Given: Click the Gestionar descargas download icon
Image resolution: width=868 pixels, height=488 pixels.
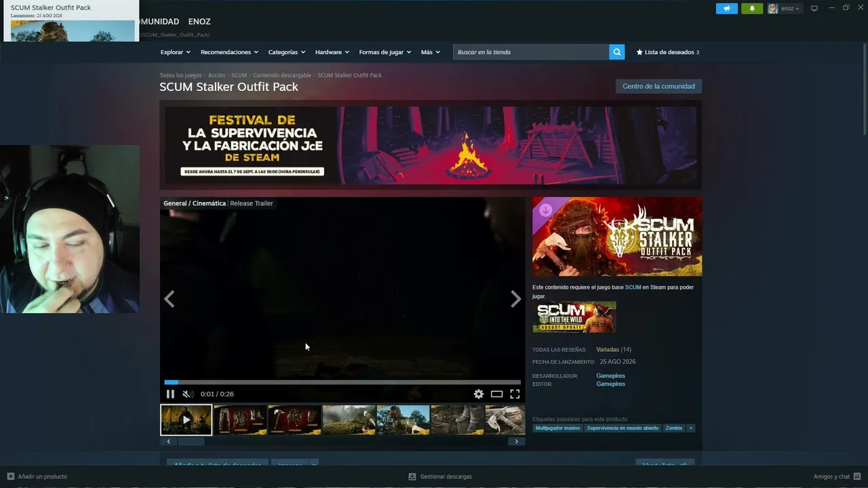Looking at the screenshot, I should coord(412,476).
